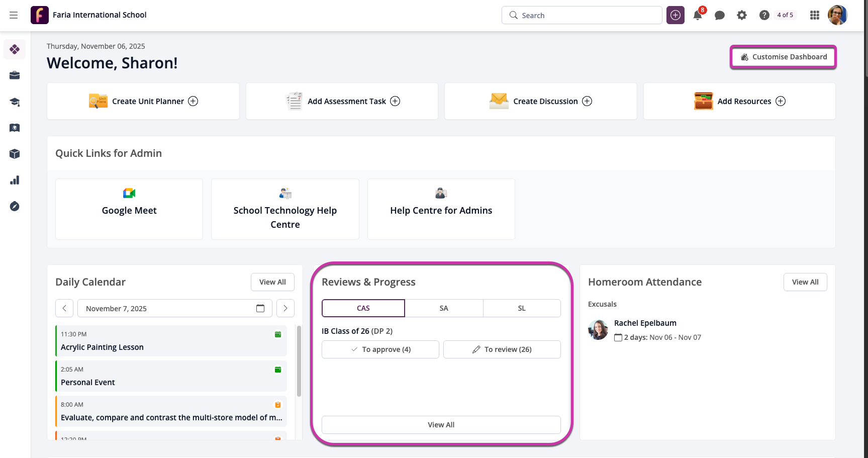Open the help question mark icon
Screen dimensions: 868x458
coord(764,16)
